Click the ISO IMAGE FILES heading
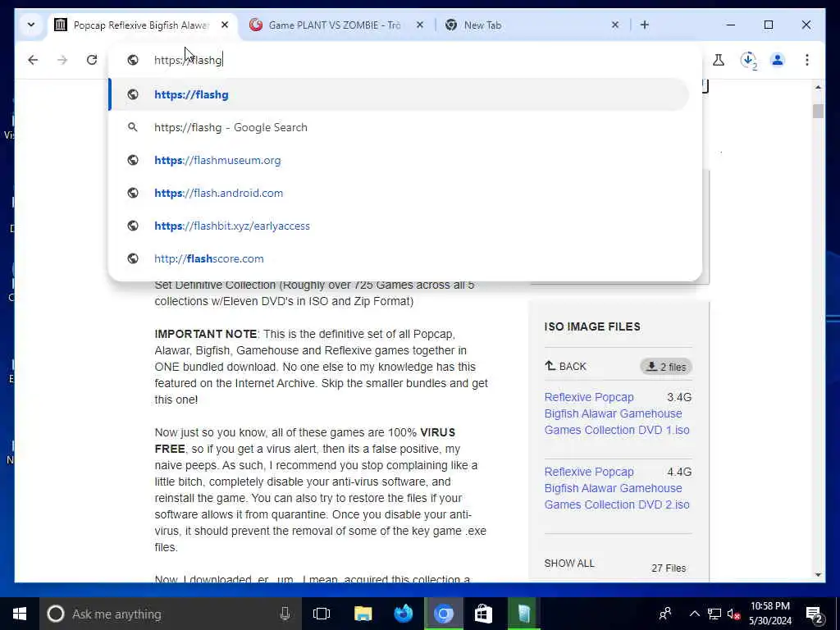The width and height of the screenshot is (840, 630). pyautogui.click(x=592, y=326)
